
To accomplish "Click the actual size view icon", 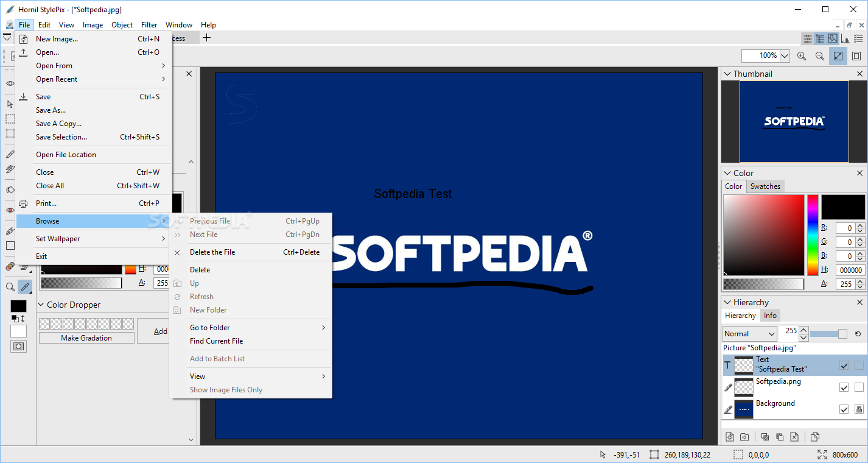I will (856, 56).
